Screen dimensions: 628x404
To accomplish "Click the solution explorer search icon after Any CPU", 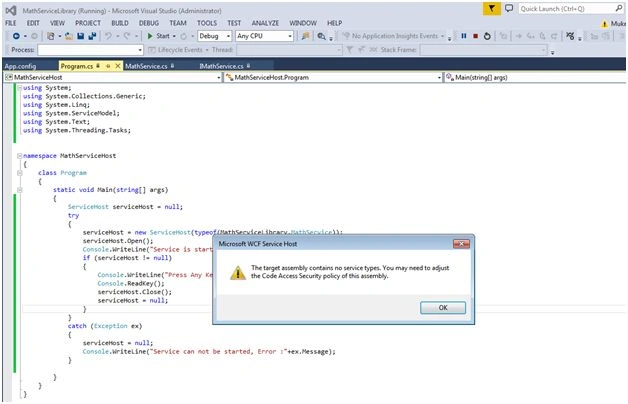I will coord(321,36).
